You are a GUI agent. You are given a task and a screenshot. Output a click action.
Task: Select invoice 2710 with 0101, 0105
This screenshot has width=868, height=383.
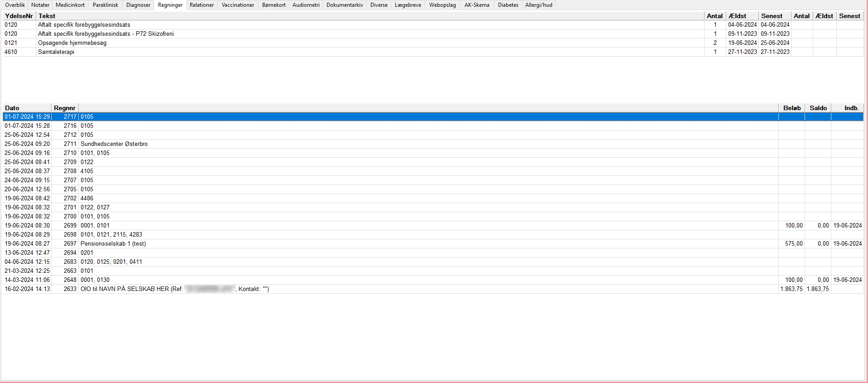(433, 153)
